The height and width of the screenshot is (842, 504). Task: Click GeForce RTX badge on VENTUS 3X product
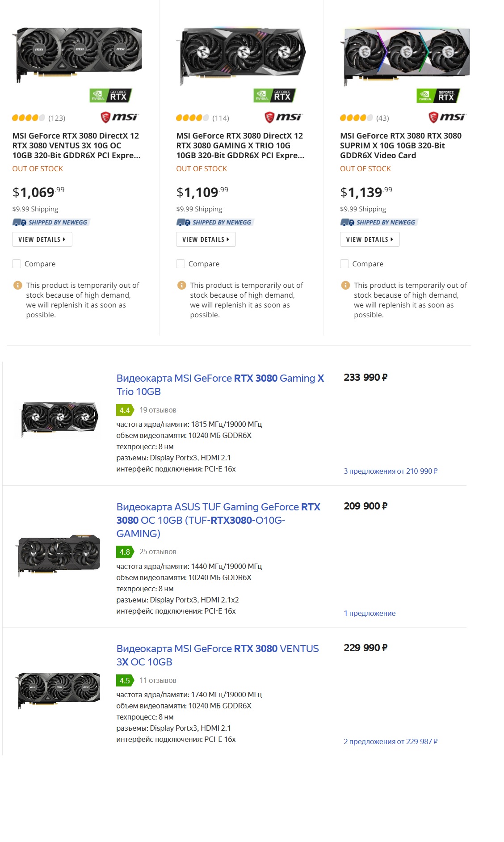[111, 95]
